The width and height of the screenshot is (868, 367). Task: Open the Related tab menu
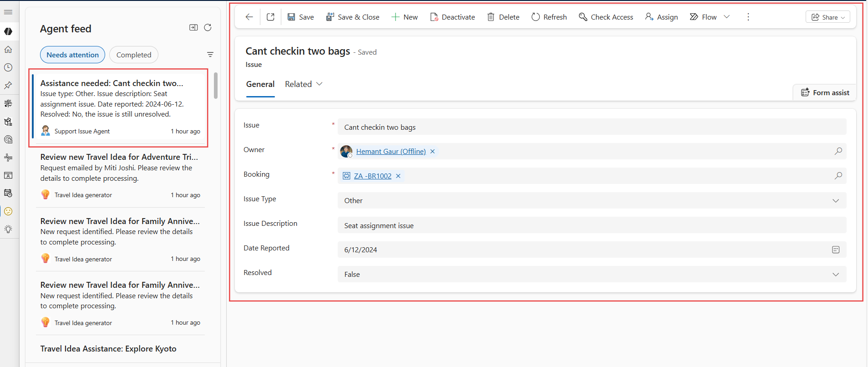click(x=304, y=84)
